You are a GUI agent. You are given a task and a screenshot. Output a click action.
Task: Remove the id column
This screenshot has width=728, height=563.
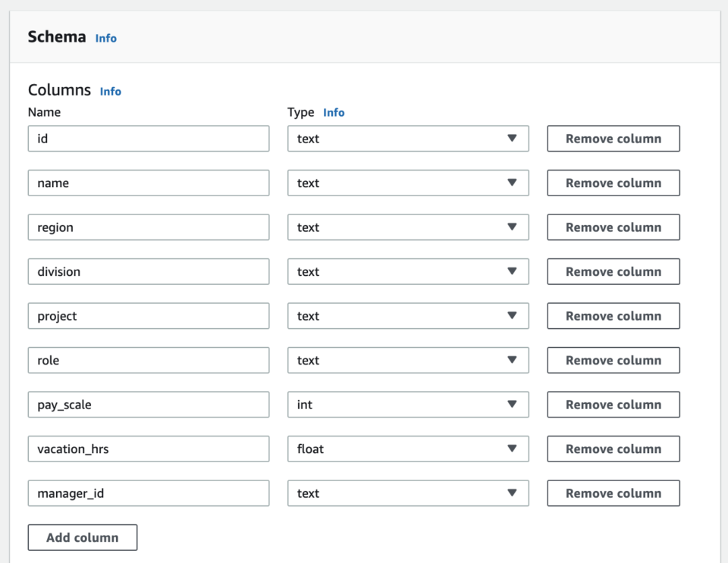[x=613, y=138]
